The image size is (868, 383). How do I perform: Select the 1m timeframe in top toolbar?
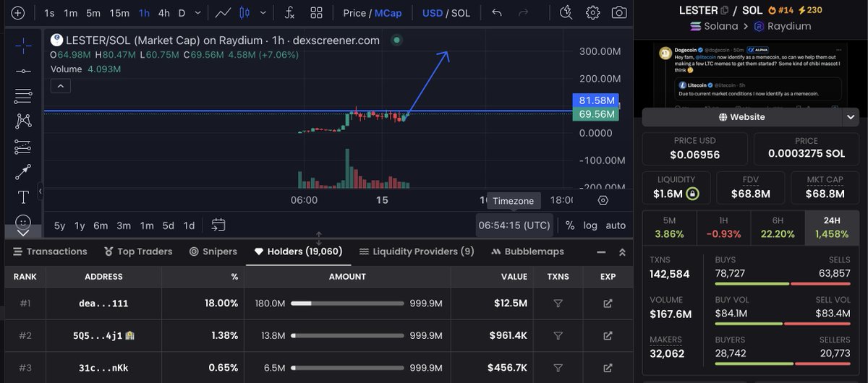click(x=70, y=13)
